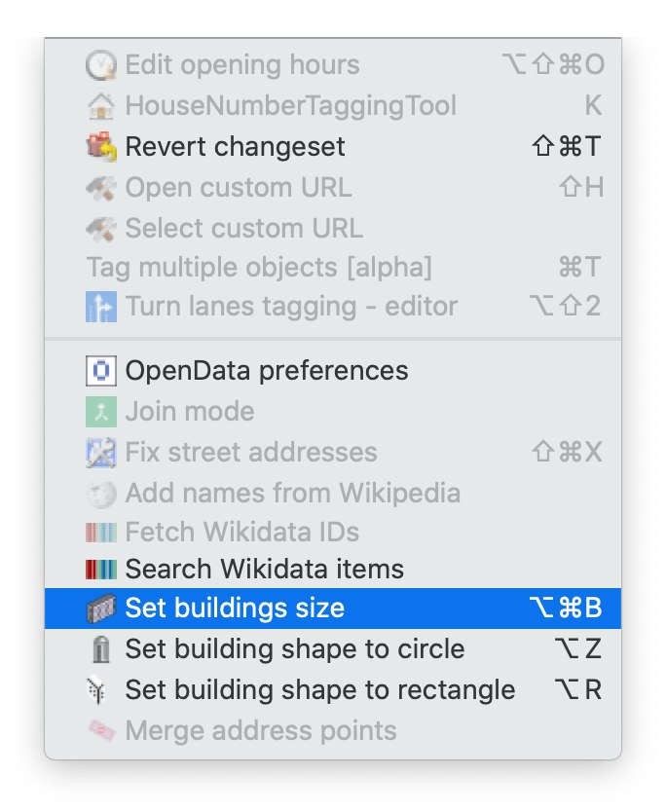Viewport: 666px width, 812px height.
Task: Click the green Join mode icon
Action: [101, 412]
